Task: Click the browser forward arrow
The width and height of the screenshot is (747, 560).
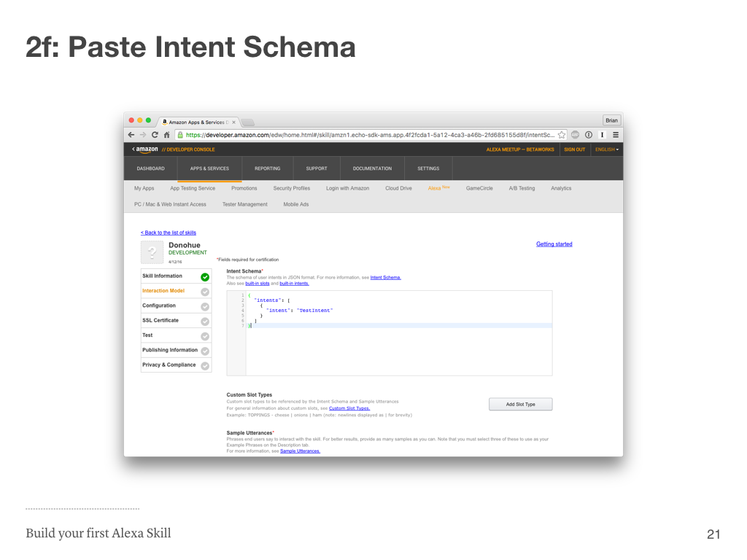Action: [x=142, y=135]
